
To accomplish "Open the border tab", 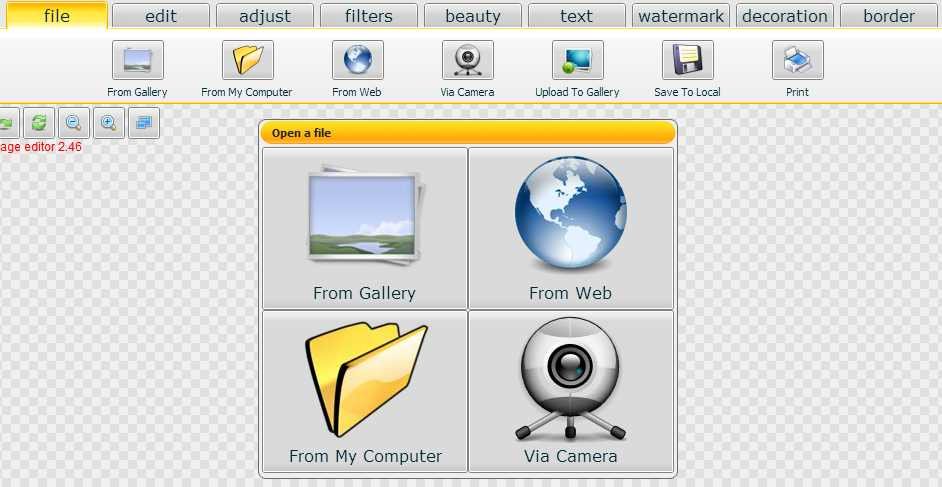I will click(x=888, y=16).
